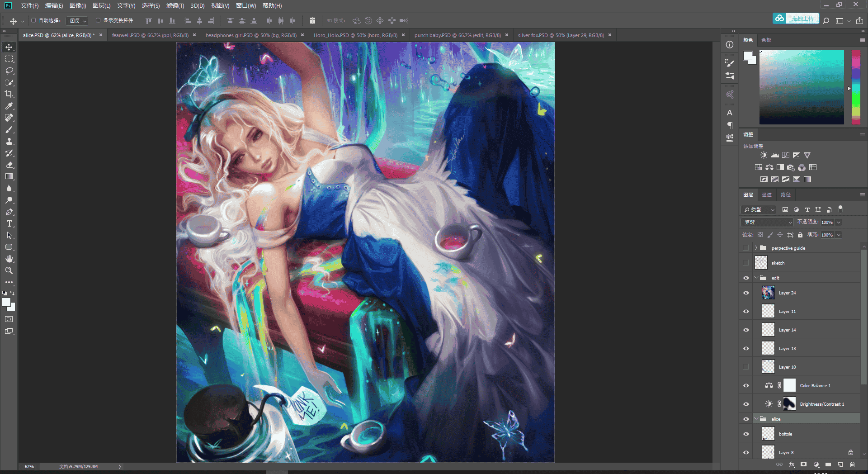
Task: Show the hidden Layer 10
Action: 746,367
